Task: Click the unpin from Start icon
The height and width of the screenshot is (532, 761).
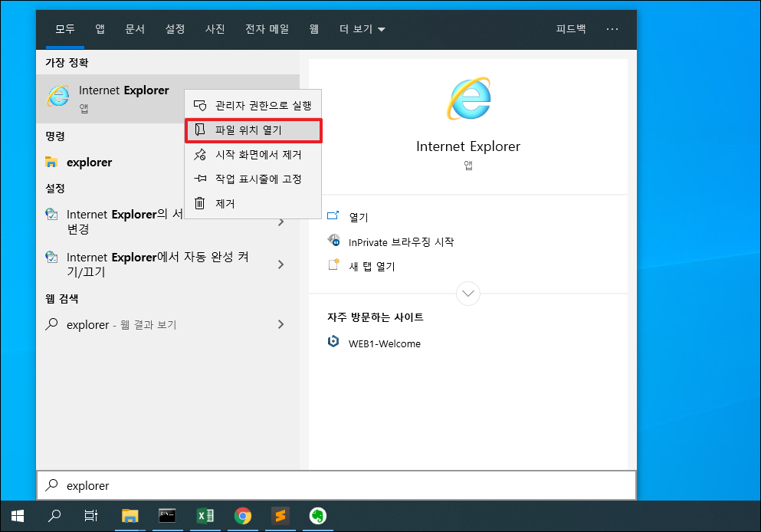Action: 200,154
